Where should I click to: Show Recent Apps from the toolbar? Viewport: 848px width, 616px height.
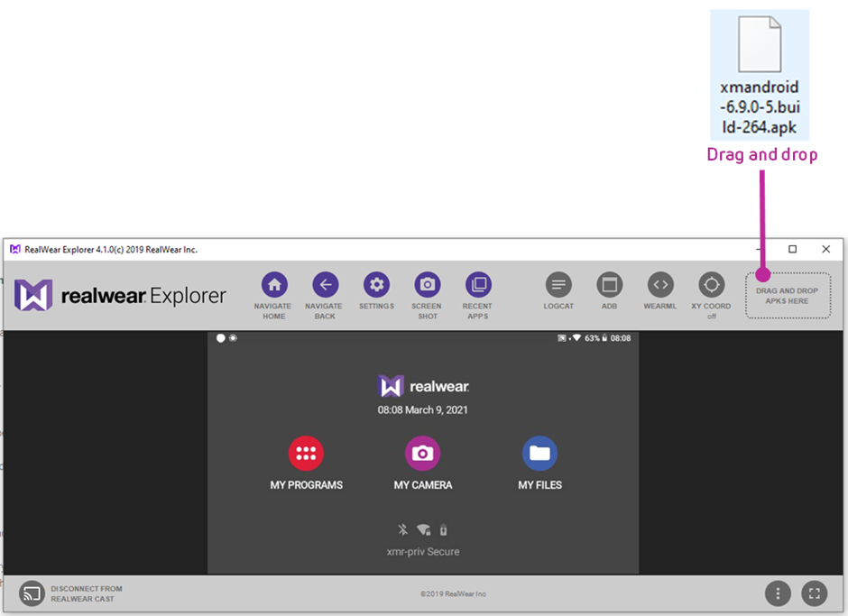(478, 285)
